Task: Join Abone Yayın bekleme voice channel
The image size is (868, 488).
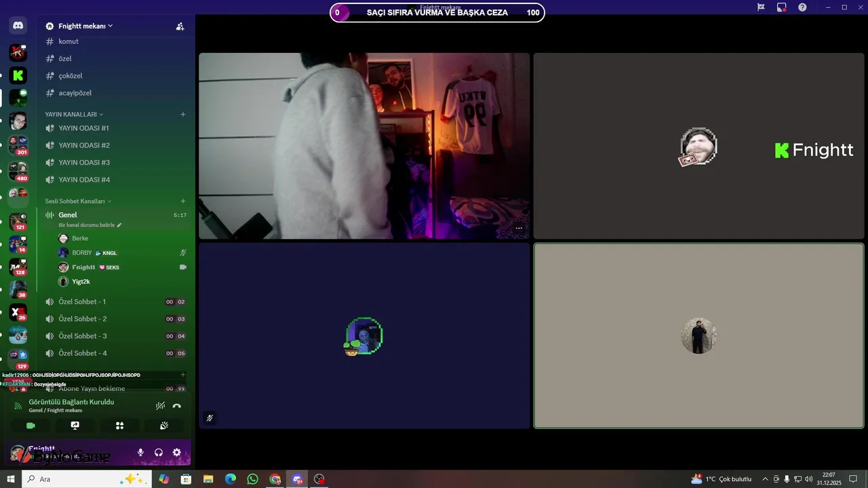Action: (x=115, y=388)
